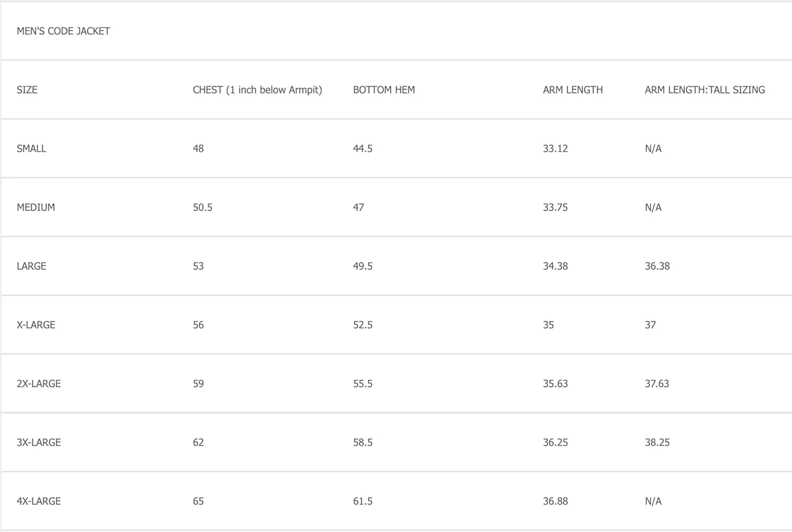Select the ARM LENGTH:TALL SIZING header
This screenshot has height=532, width=792.
pos(705,90)
